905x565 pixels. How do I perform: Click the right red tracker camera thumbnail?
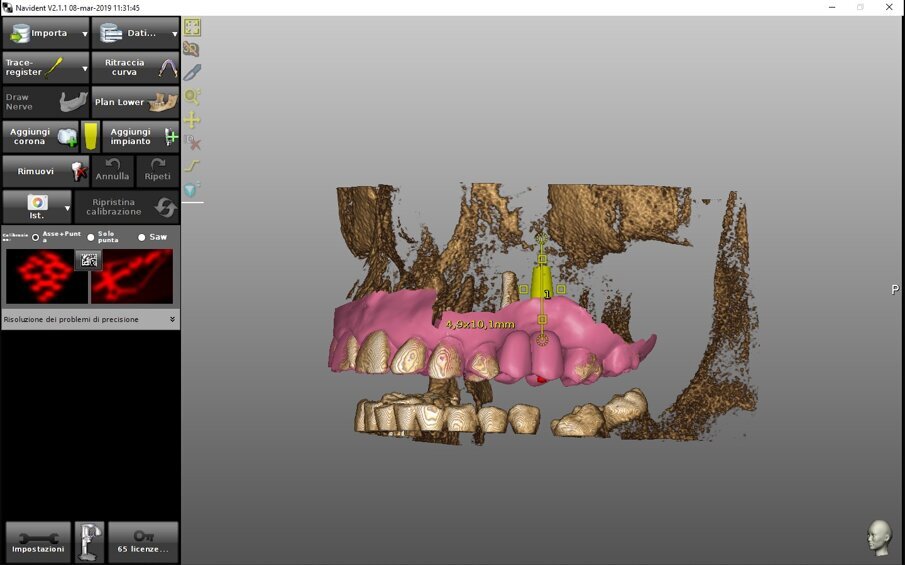[132, 276]
